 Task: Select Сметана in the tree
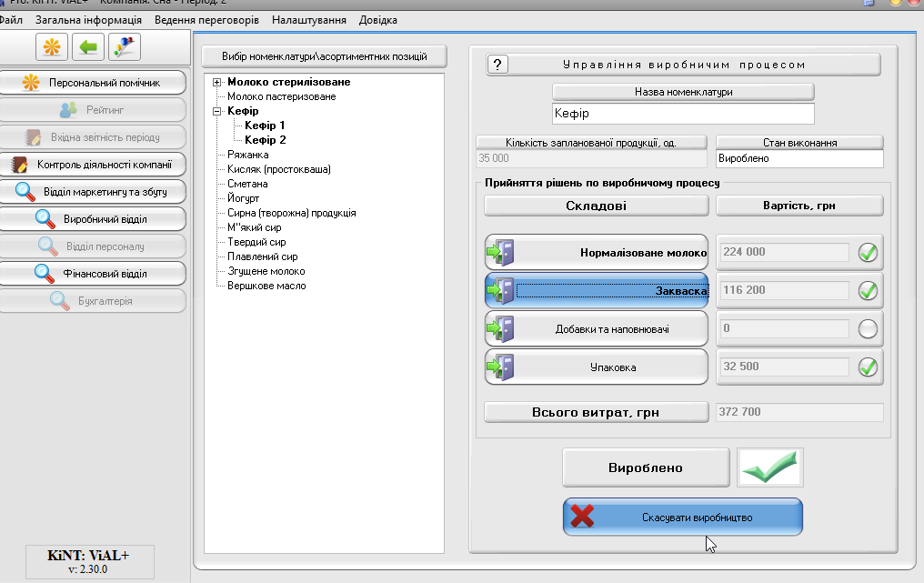click(x=247, y=184)
